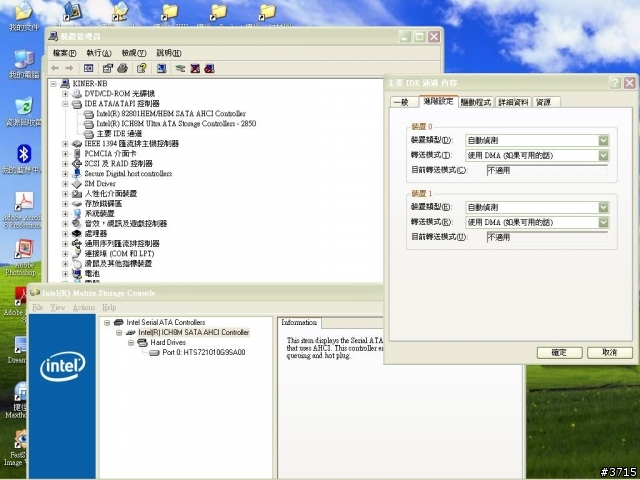Image resolution: width=640 pixels, height=480 pixels.
Task: Click the green update driver toolbar icon
Action: coord(180,68)
